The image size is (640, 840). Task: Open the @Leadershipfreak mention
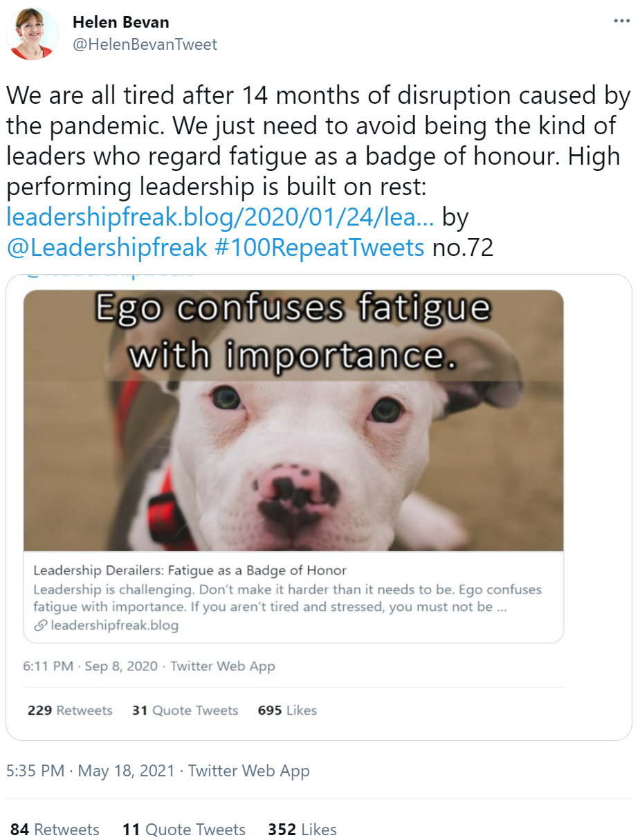point(107,247)
